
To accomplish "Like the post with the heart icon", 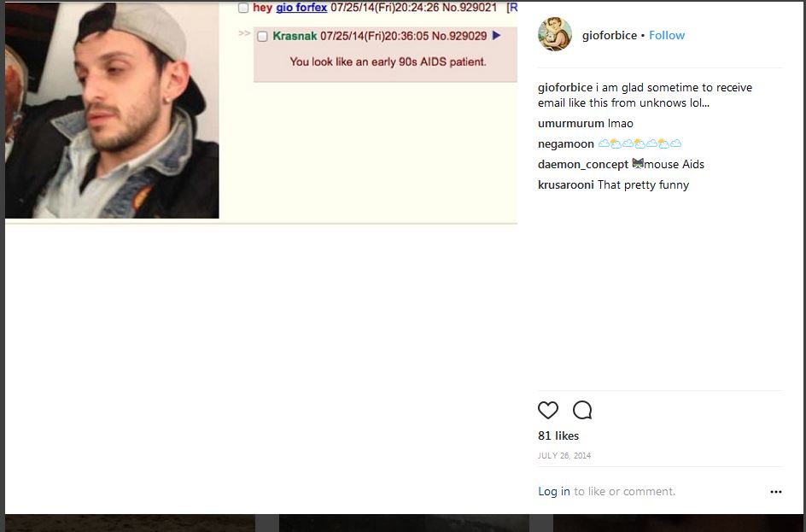I will click(x=548, y=410).
